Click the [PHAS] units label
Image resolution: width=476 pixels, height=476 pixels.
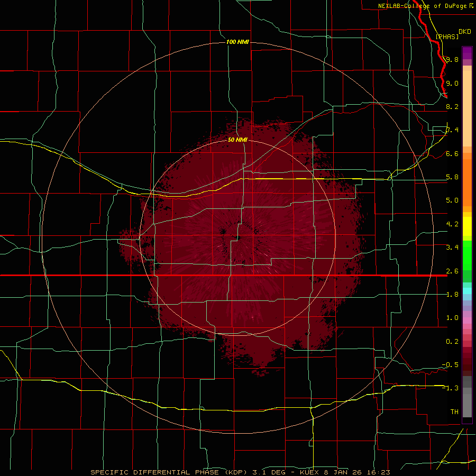[x=447, y=36]
